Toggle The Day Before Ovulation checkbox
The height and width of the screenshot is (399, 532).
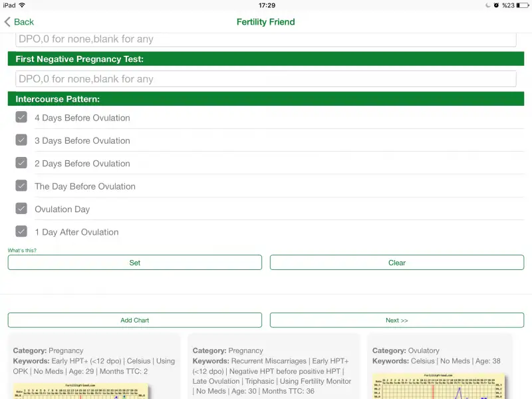tap(21, 186)
